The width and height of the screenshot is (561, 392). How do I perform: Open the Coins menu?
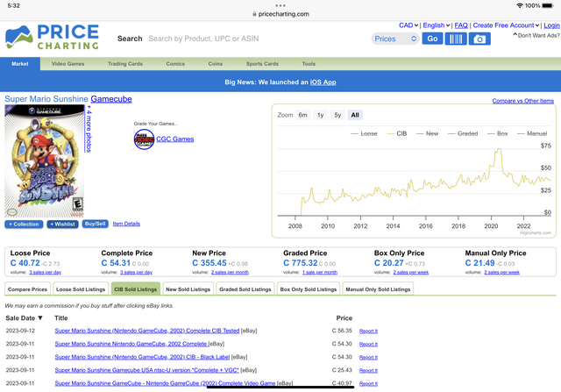pos(216,64)
